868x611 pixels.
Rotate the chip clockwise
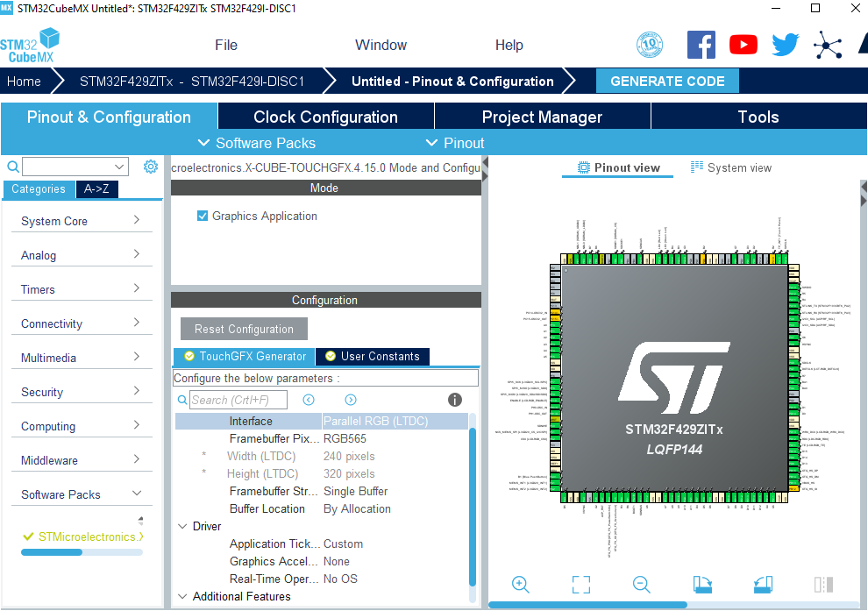(x=702, y=585)
